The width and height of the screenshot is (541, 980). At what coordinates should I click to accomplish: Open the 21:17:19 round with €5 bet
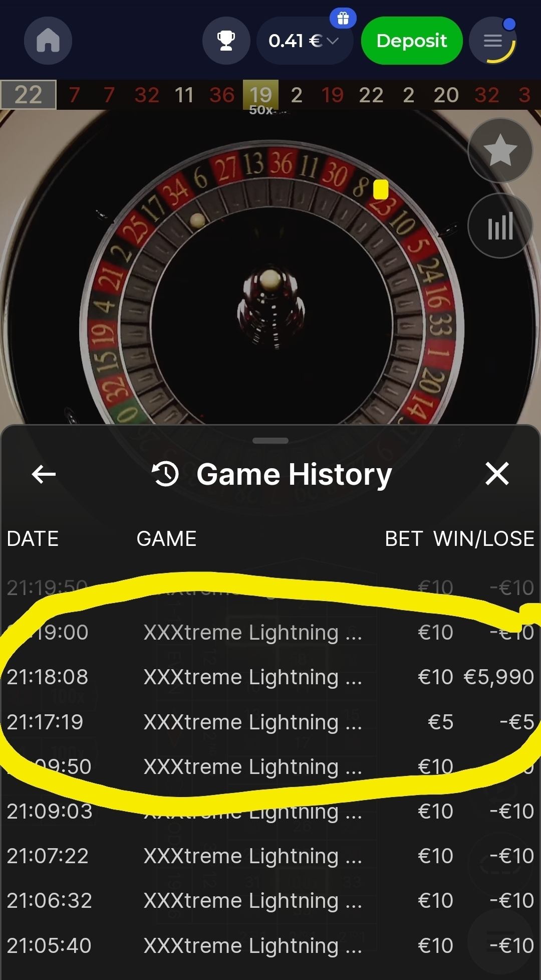click(x=270, y=722)
